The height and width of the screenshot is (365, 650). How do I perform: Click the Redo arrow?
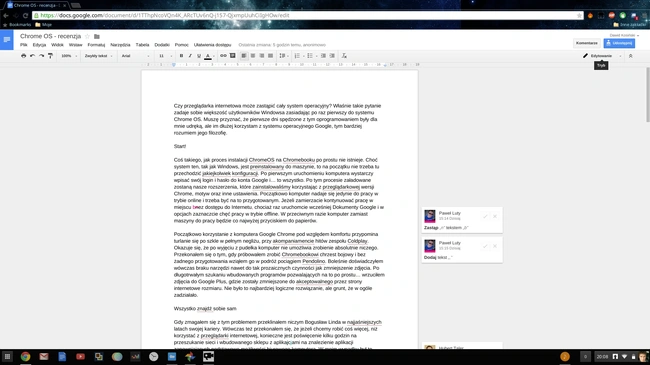[x=41, y=56]
